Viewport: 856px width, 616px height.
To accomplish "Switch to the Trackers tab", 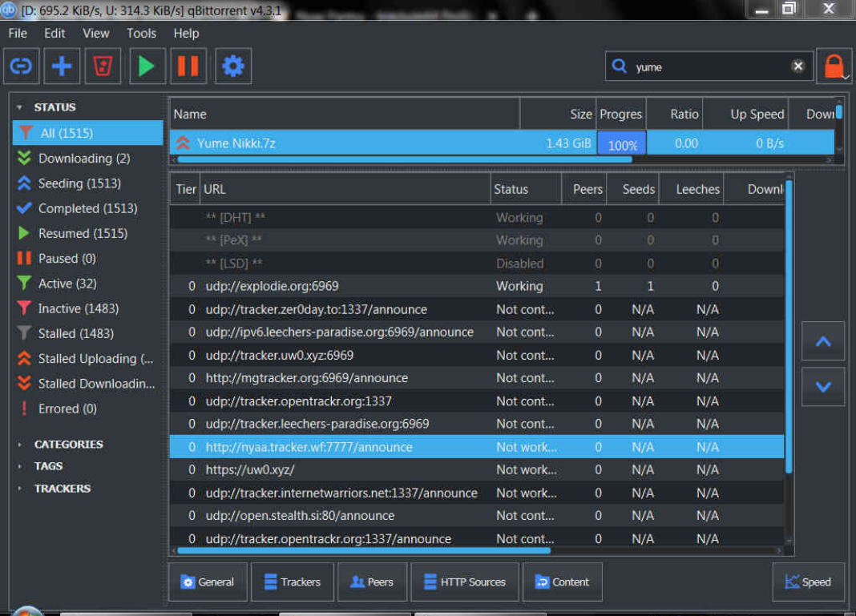I will click(292, 582).
